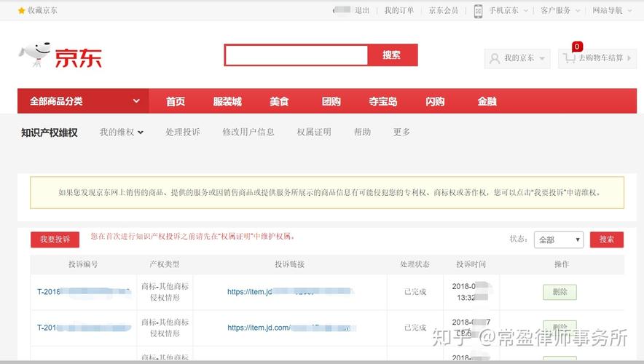Click the red 搜索 filter button

(607, 240)
